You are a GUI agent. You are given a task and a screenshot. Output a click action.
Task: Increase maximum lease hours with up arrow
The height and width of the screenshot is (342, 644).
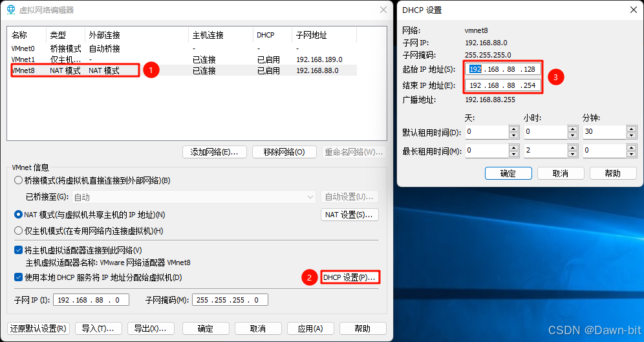[573, 148]
